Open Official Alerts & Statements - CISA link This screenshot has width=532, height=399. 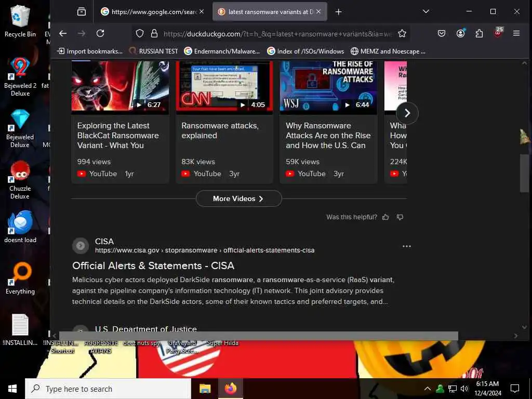tap(153, 265)
